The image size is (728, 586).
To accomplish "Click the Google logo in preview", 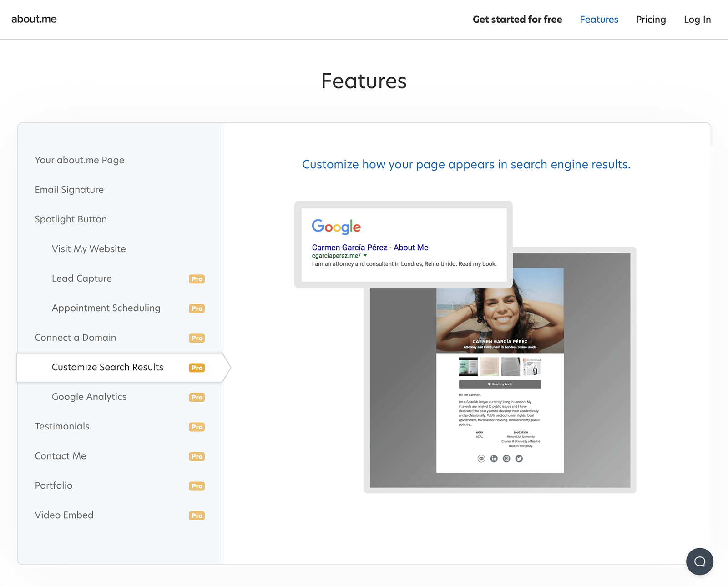I will click(x=336, y=227).
